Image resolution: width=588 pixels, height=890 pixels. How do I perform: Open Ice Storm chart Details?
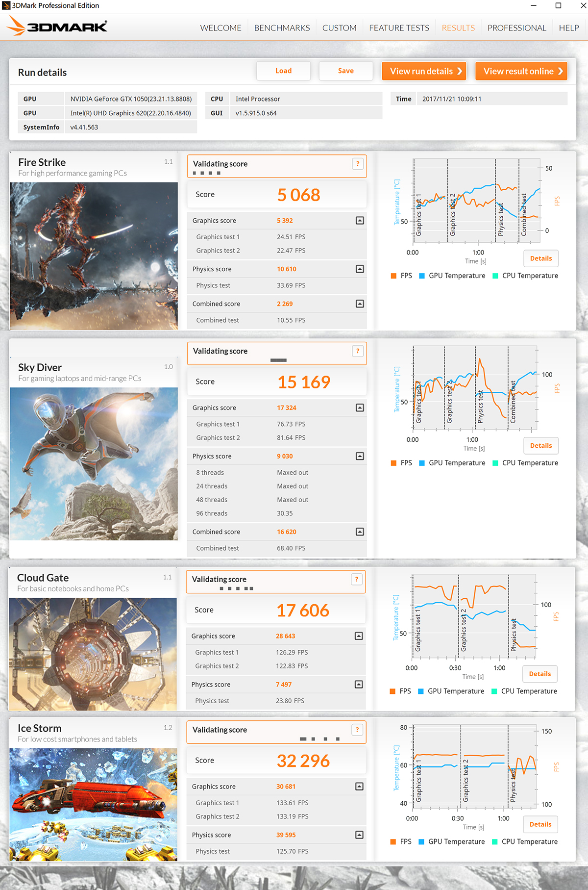(540, 824)
